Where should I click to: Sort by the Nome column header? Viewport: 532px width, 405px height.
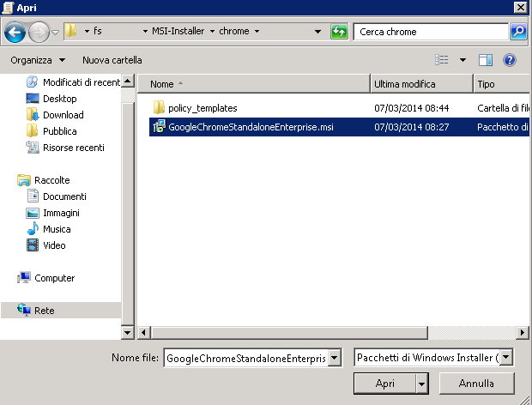click(x=254, y=84)
